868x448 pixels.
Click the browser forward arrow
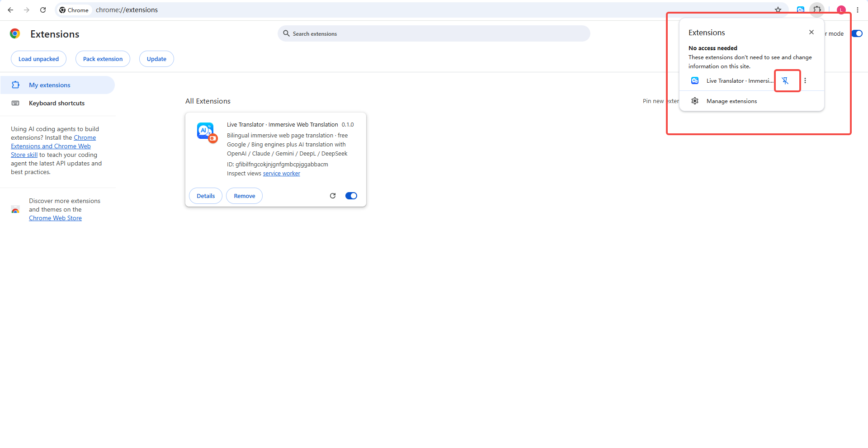27,9
